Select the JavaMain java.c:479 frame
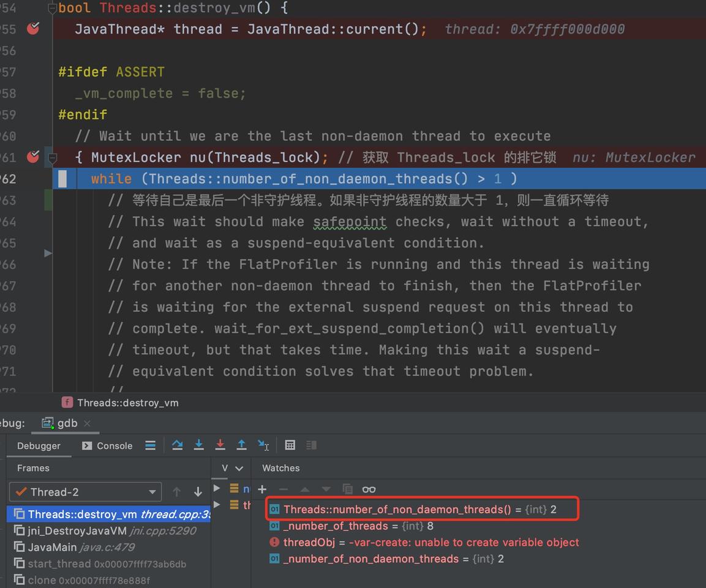This screenshot has width=706, height=588. (108, 547)
